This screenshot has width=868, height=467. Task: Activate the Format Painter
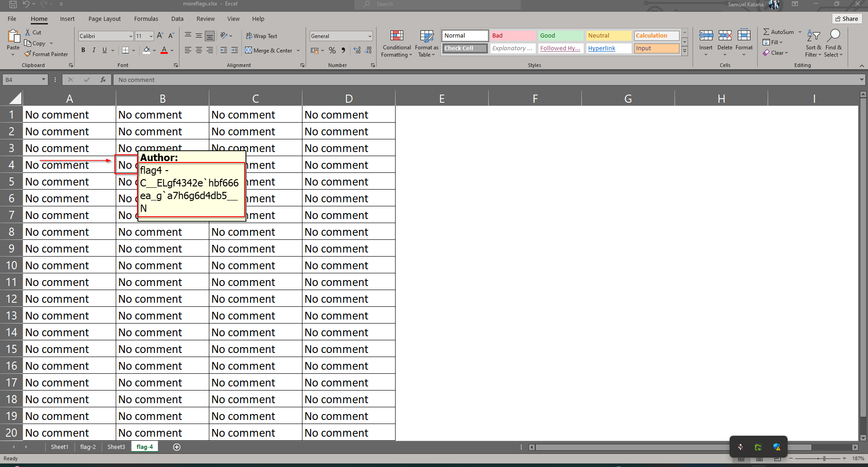[47, 54]
